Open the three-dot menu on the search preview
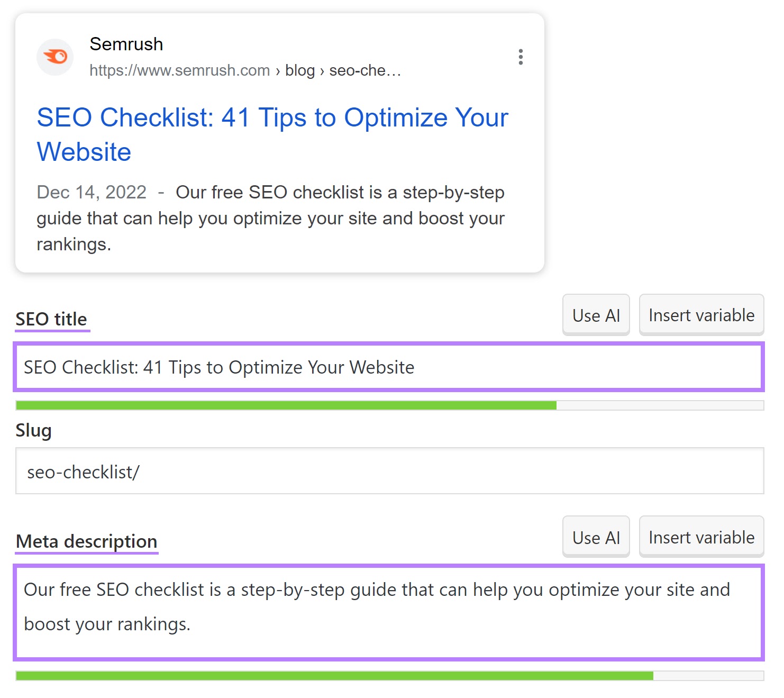This screenshot has height=698, width=784. click(x=521, y=57)
